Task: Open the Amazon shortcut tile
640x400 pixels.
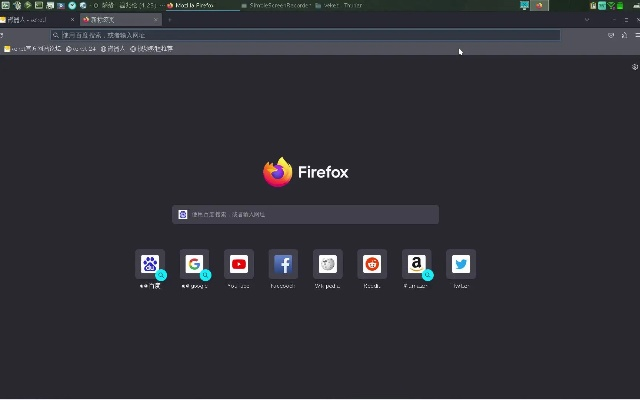Action: pos(416,264)
